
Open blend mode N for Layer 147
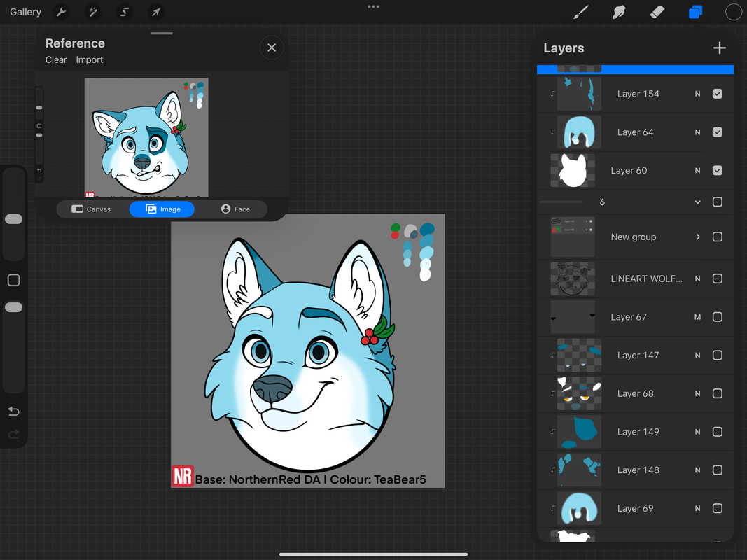697,355
